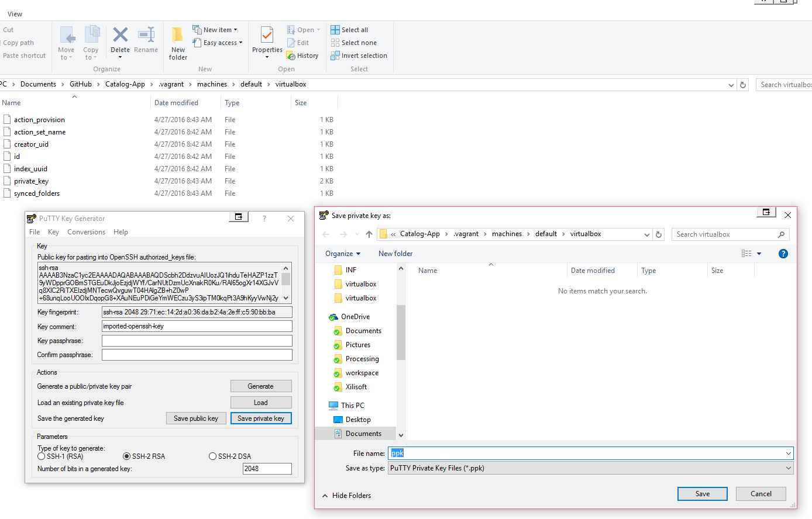Screen dimensions: 812x519
Task: Click New folder in Save dialog
Action: coord(395,254)
